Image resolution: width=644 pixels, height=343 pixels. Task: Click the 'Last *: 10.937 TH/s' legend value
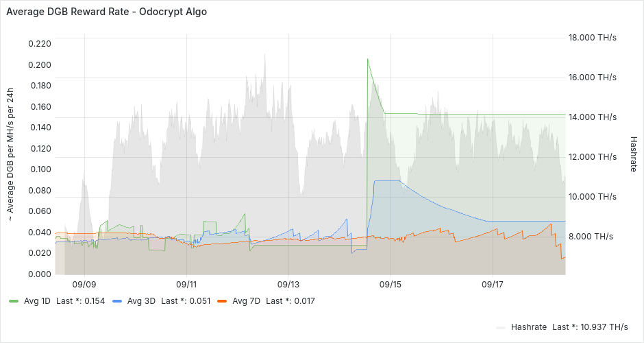point(590,327)
